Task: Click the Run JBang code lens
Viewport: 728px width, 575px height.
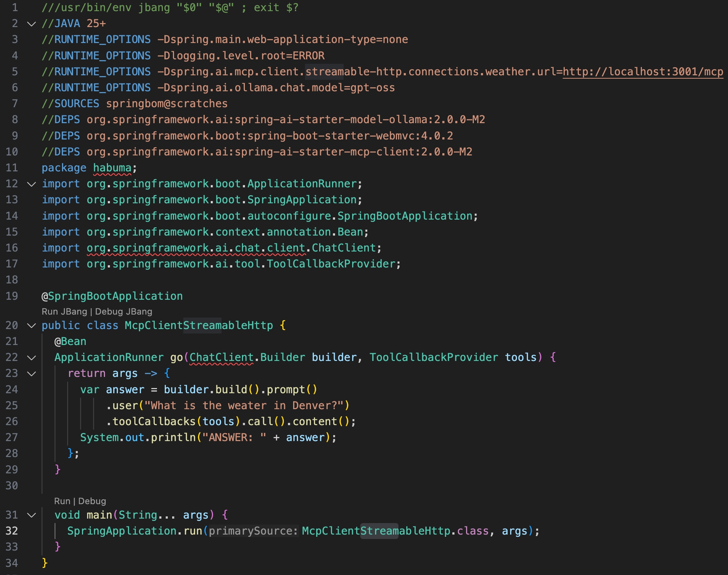Action: 64,312
